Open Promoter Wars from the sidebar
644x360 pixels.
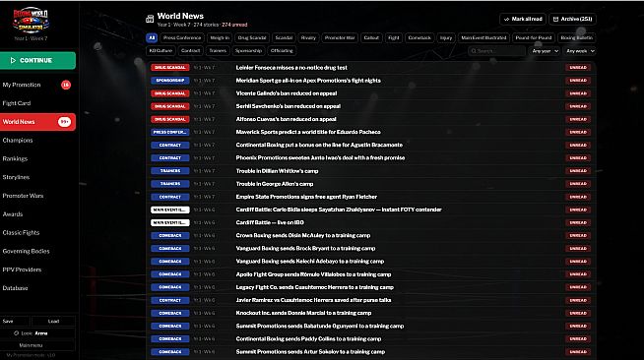(x=37, y=196)
